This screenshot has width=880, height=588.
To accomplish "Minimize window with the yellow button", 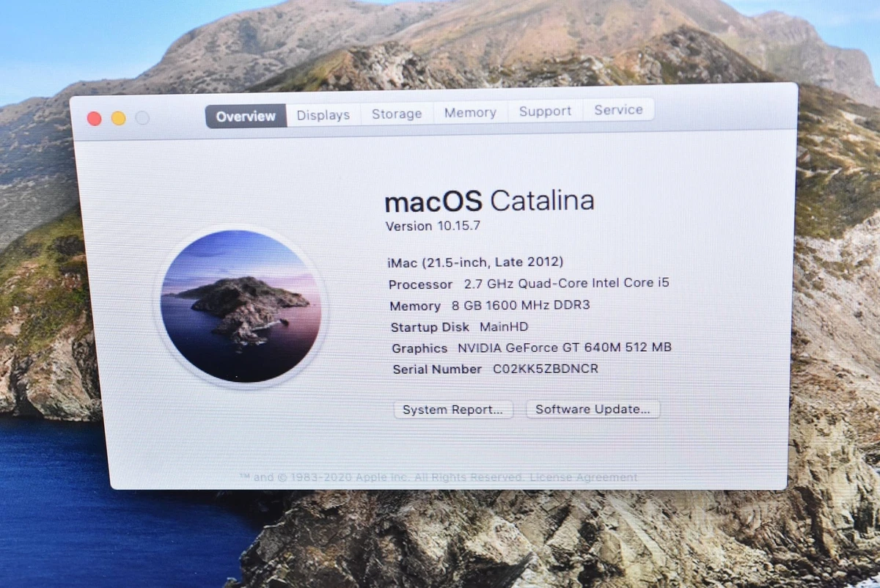I will 118,118.
